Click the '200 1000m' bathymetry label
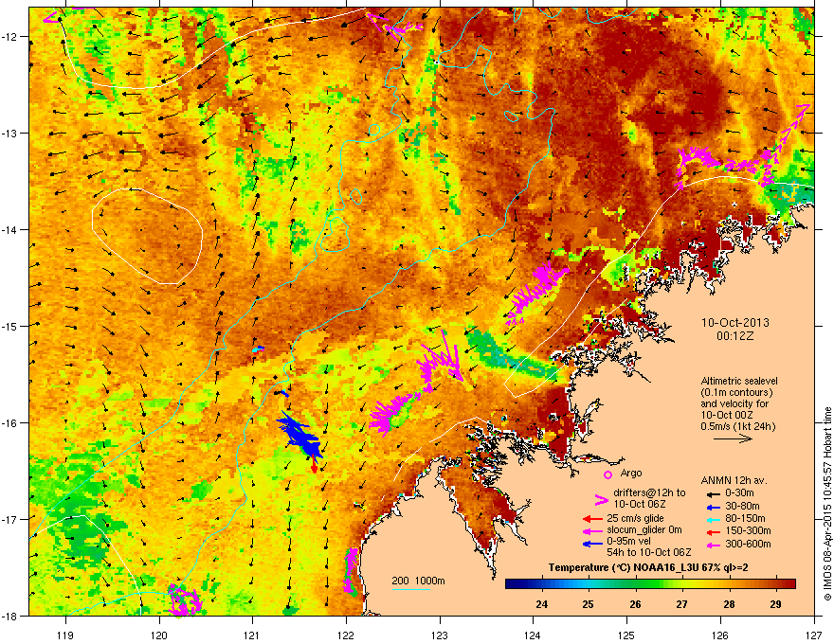Screen dimensions: 834x644 tap(418, 581)
